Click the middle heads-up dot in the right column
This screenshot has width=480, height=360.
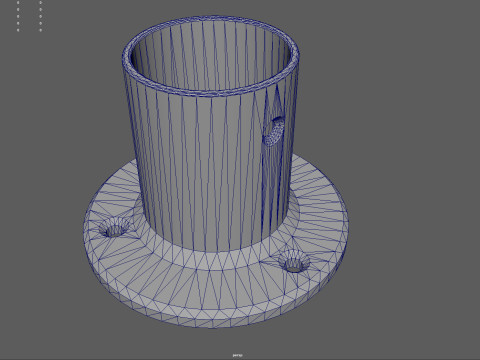click(x=41, y=16)
